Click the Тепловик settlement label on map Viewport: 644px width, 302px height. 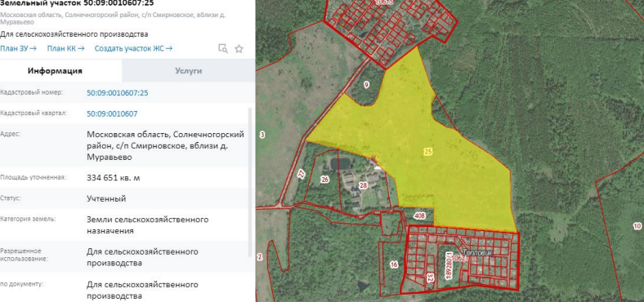[476, 252]
